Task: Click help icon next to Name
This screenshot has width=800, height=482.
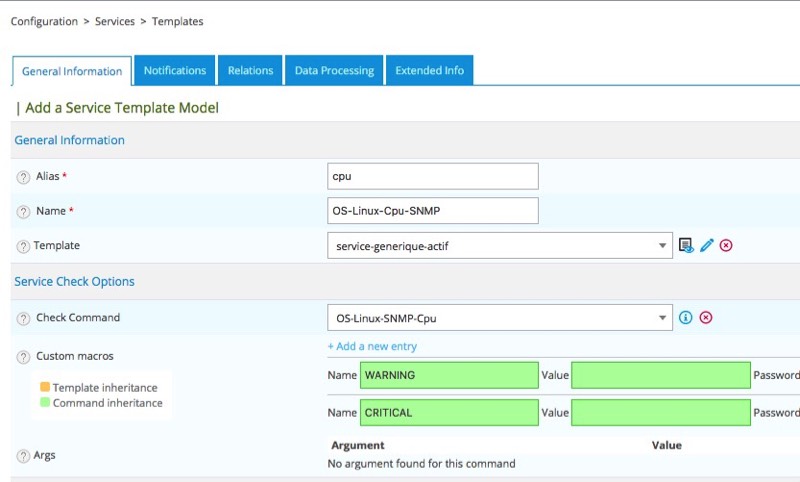Action: point(23,212)
